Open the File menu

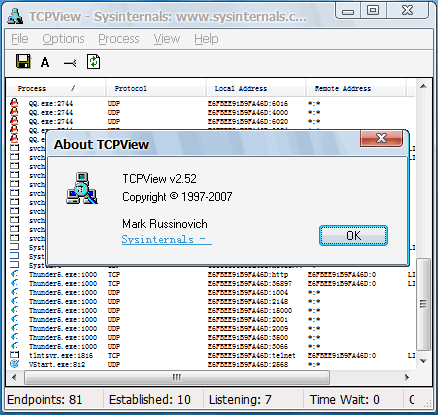20,39
